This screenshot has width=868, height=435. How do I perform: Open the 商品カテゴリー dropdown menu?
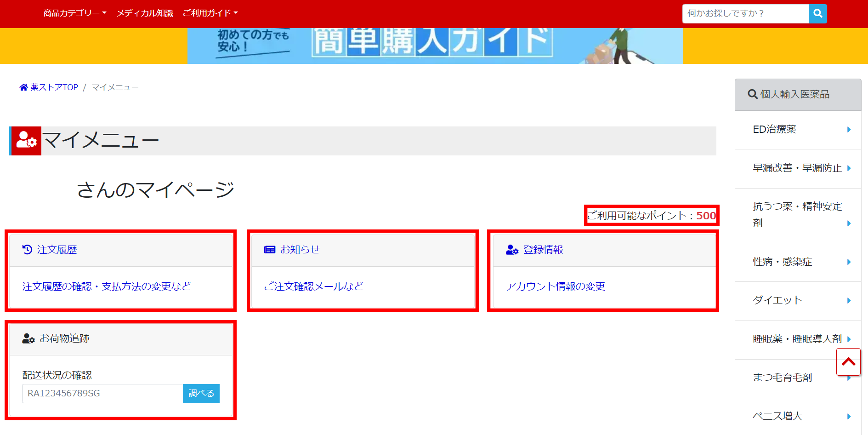point(74,13)
